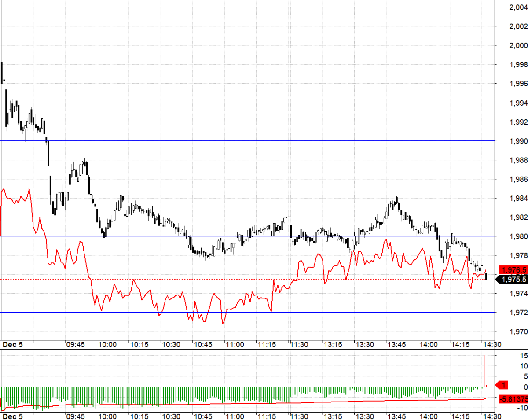Click the last candlestick at 14:30
The width and height of the screenshot is (528, 420).
[486, 276]
